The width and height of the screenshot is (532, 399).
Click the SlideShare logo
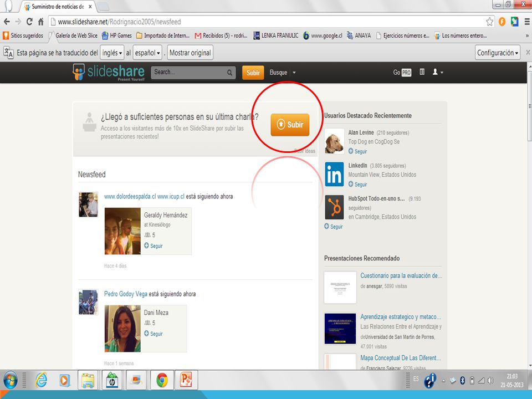(x=109, y=72)
